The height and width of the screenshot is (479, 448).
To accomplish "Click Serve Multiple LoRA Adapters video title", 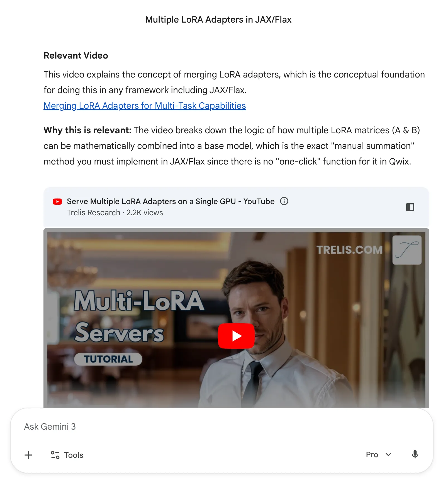I will (171, 201).
